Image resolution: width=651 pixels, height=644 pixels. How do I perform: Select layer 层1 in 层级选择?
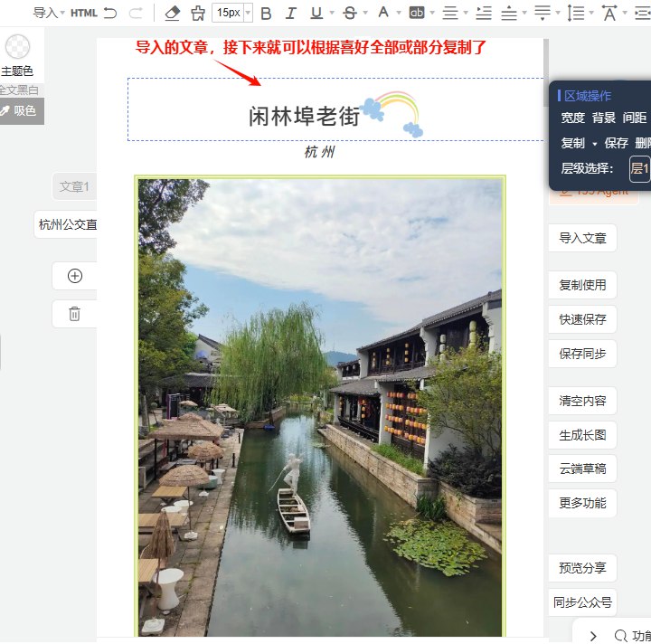(x=639, y=169)
